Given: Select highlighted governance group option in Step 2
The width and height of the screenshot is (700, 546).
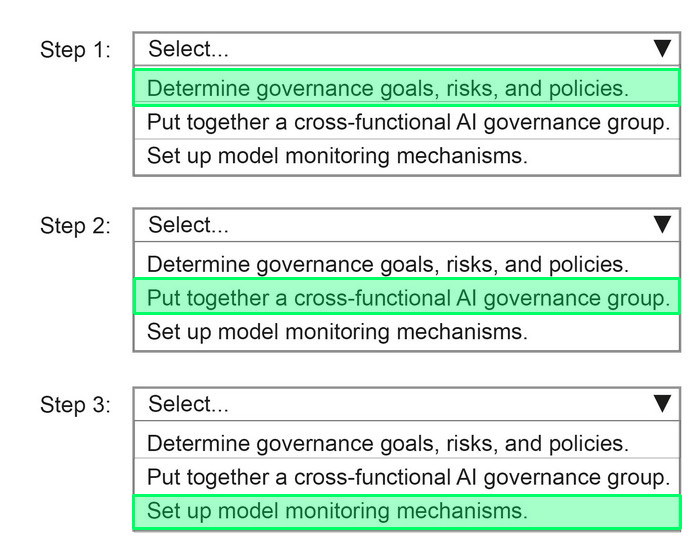Looking at the screenshot, I should coord(407,297).
